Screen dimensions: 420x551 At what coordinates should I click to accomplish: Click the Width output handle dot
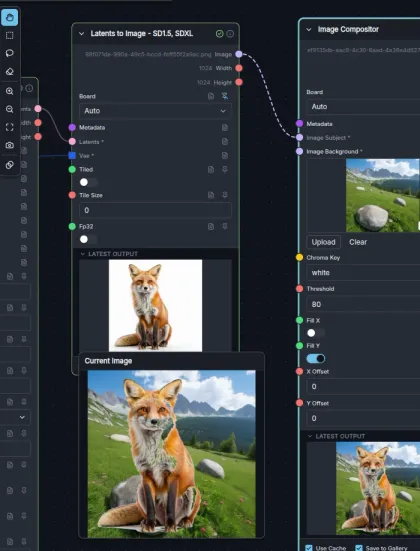(x=239, y=68)
